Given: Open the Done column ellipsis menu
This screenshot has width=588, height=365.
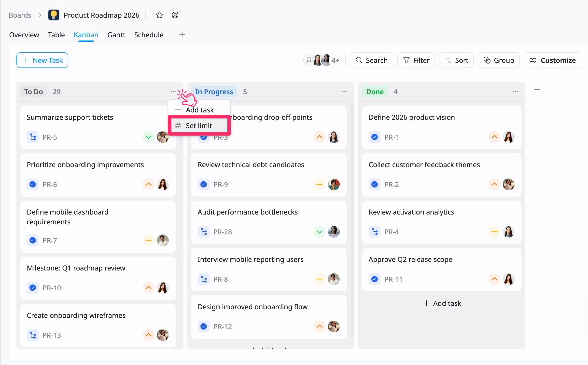Looking at the screenshot, I should (x=516, y=92).
